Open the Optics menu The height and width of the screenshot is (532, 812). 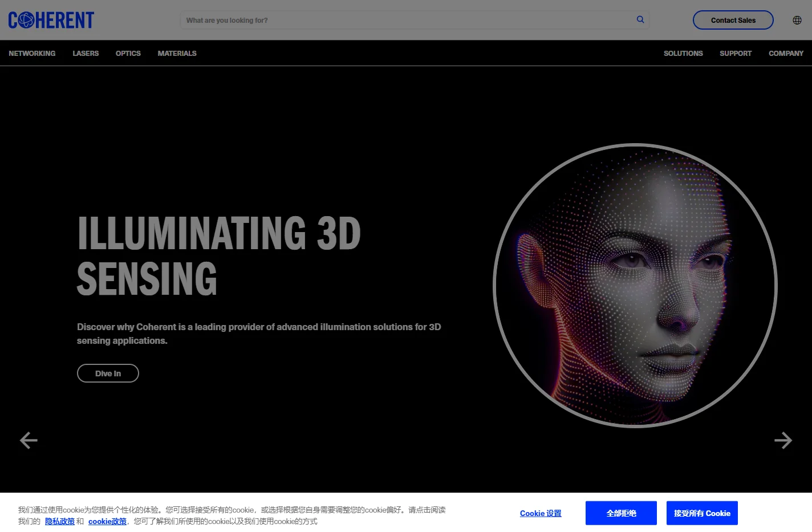pyautogui.click(x=128, y=54)
